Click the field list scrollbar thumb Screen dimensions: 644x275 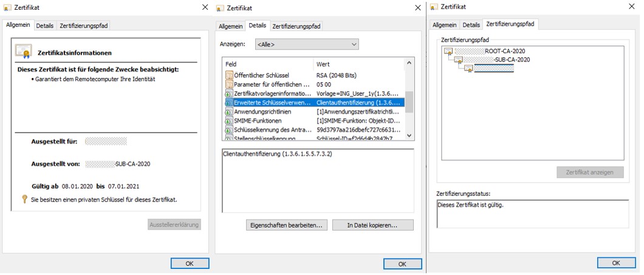409,102
